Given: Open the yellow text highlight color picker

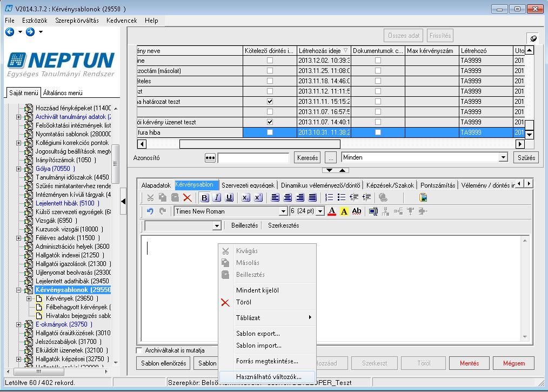Looking at the screenshot, I should pyautogui.click(x=344, y=211).
